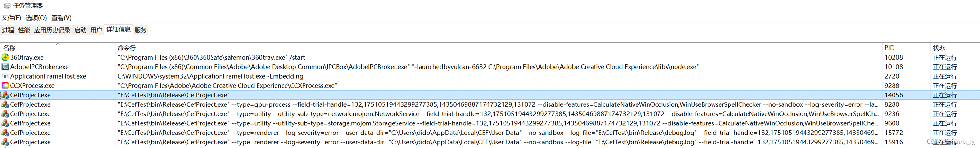Viewport: 980px width, 148px height.
Task: Select the CCXProcess.exe process name
Action: point(32,85)
